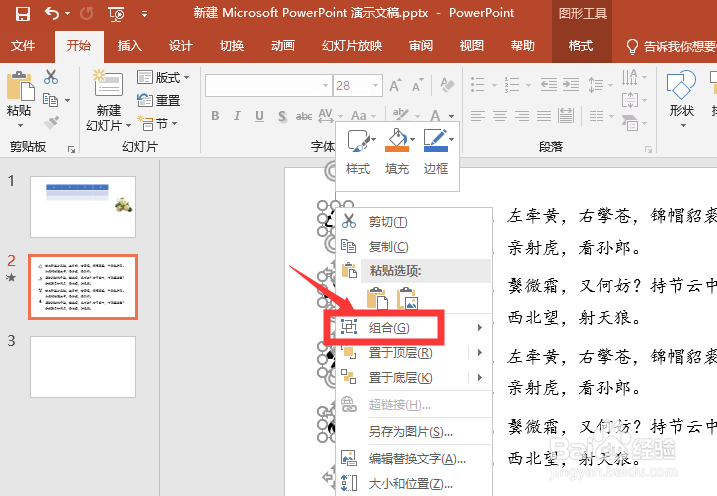Cut with the ribbon scissors icon

[51, 77]
